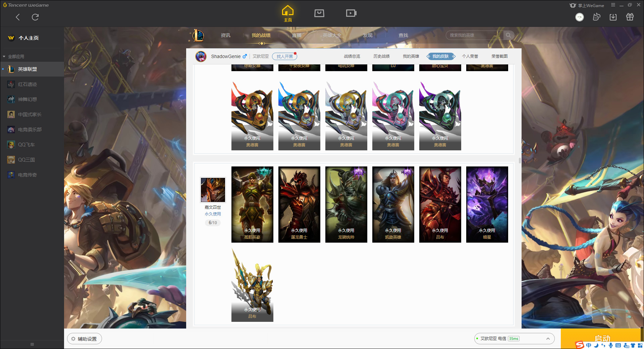Click the search magnifier button
The width and height of the screenshot is (644, 349).
(x=508, y=35)
